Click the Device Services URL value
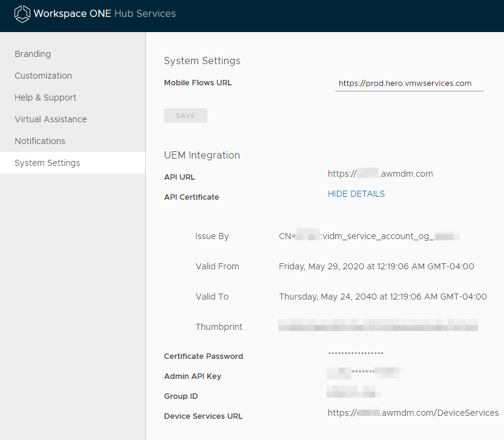 point(413,413)
